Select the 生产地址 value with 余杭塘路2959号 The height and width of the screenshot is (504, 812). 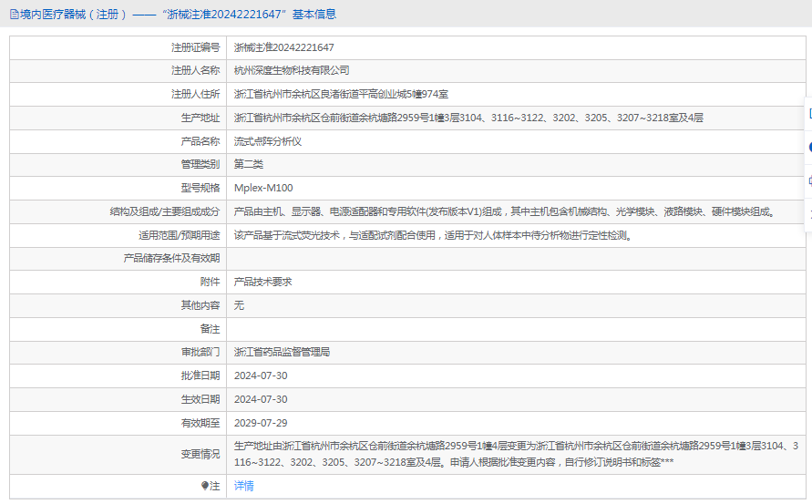point(468,118)
